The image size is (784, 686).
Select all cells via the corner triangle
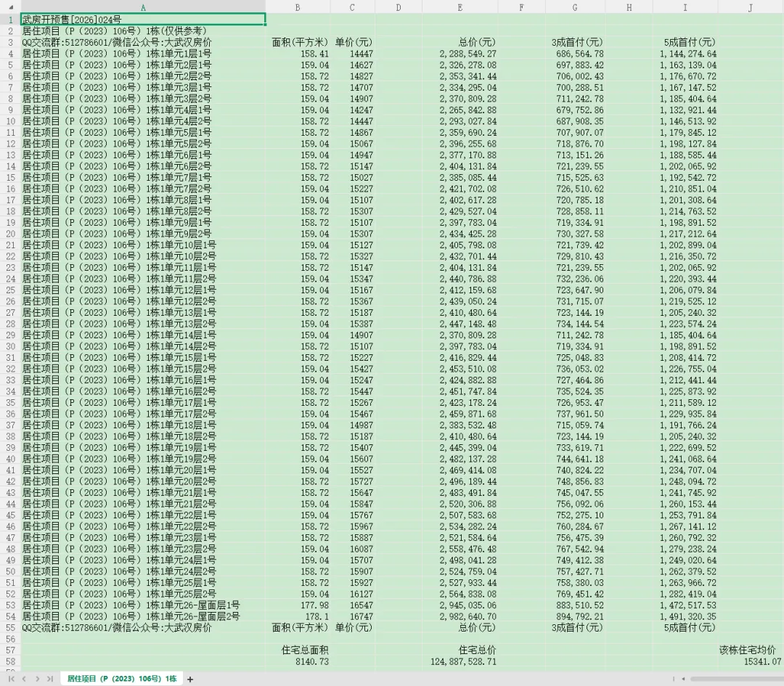click(x=10, y=7)
